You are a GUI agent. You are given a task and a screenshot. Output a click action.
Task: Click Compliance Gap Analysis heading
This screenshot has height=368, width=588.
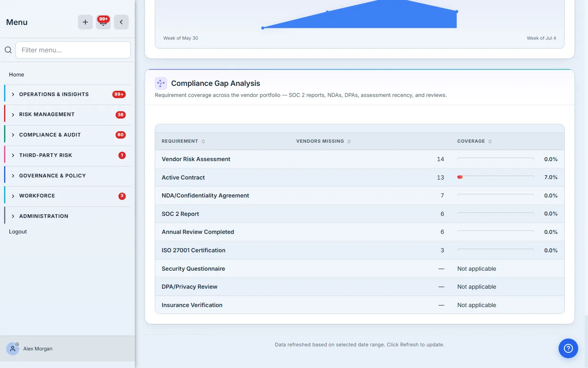[x=216, y=83]
